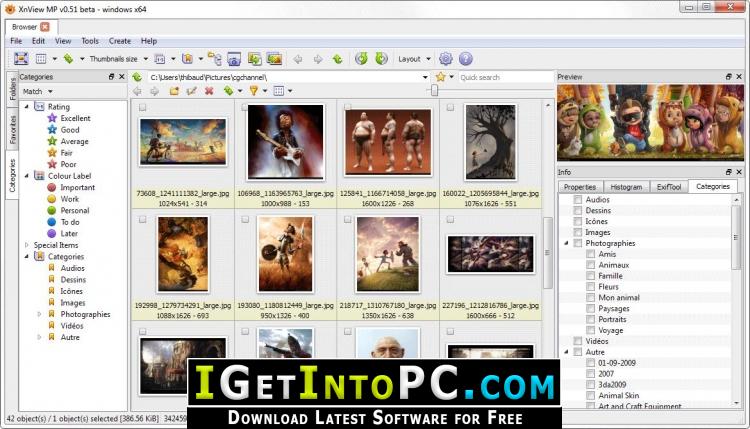Click the rename/edit icon in browser toolbar
750x429 pixels.
click(x=191, y=91)
